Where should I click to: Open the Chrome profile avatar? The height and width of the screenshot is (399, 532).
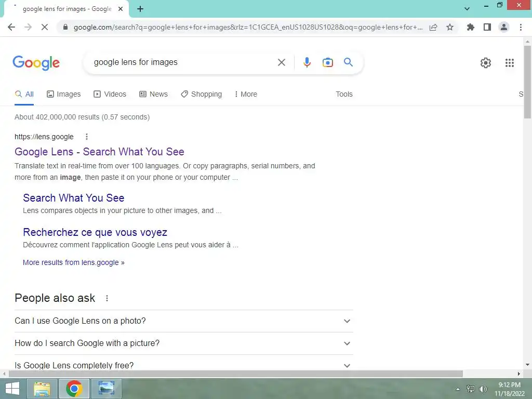click(504, 27)
